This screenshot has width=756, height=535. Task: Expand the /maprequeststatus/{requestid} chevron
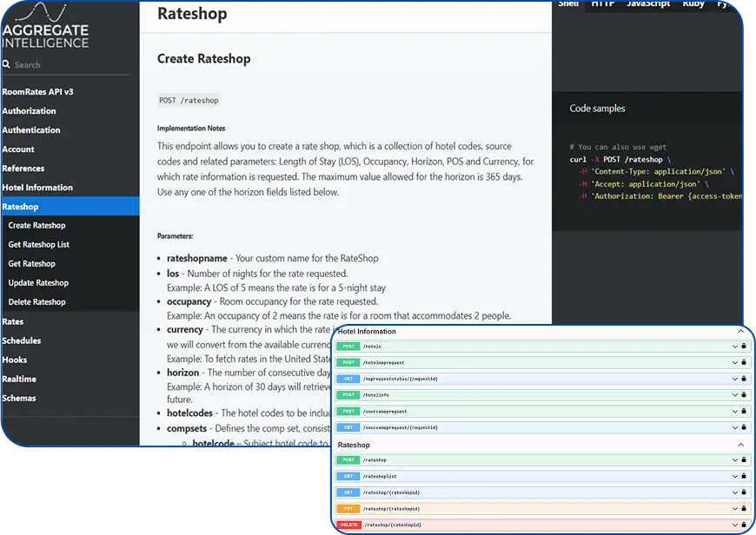click(735, 380)
